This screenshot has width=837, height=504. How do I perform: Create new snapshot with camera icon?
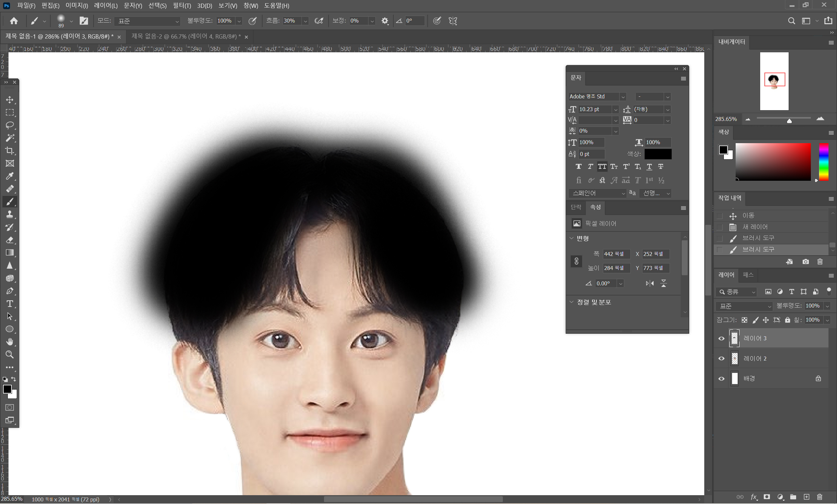[x=805, y=261]
